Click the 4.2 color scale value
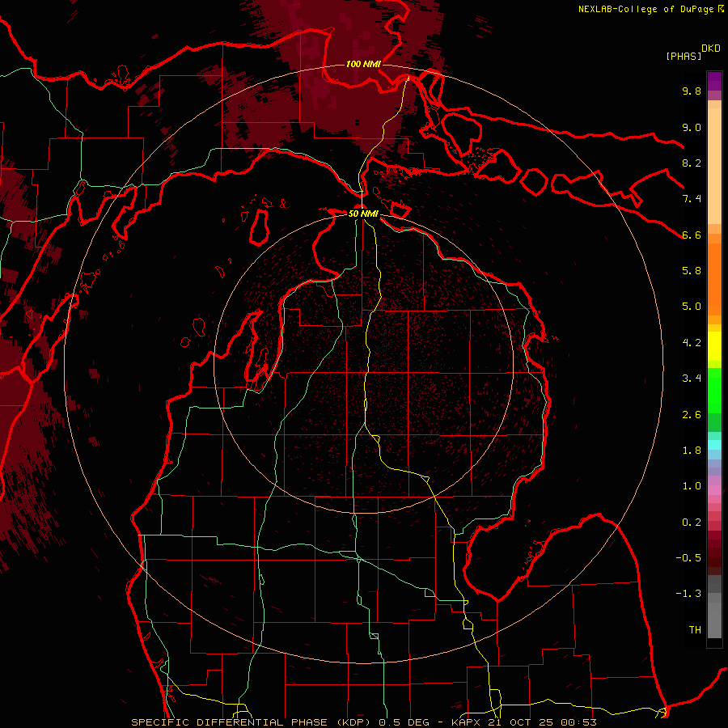Viewport: 728px width, 728px height. click(x=692, y=343)
